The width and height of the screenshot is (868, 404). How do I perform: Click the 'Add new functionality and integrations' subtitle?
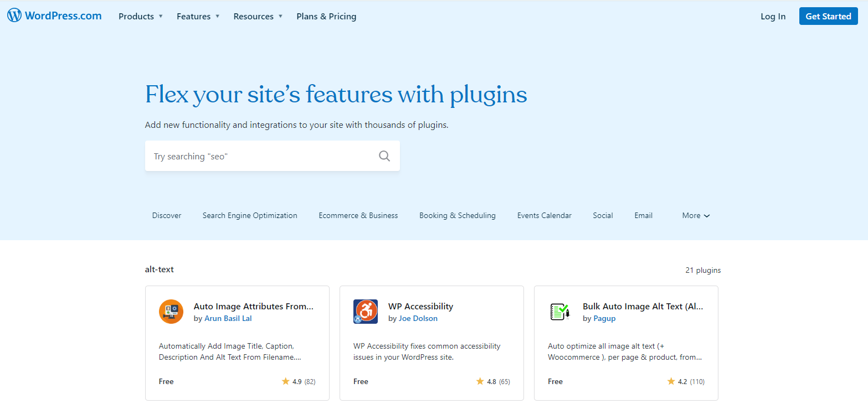(x=297, y=125)
